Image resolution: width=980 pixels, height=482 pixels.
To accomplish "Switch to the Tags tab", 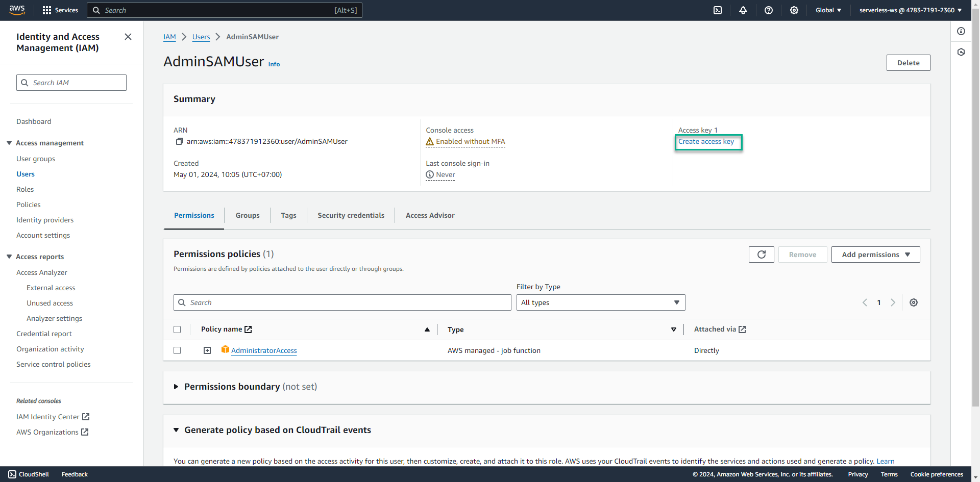I will tap(288, 215).
